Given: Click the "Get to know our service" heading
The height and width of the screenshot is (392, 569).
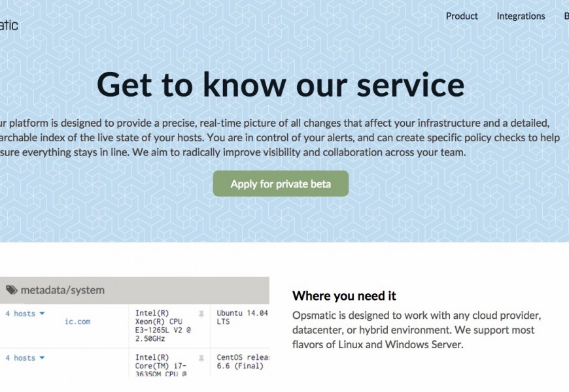Looking at the screenshot, I should 281,84.
